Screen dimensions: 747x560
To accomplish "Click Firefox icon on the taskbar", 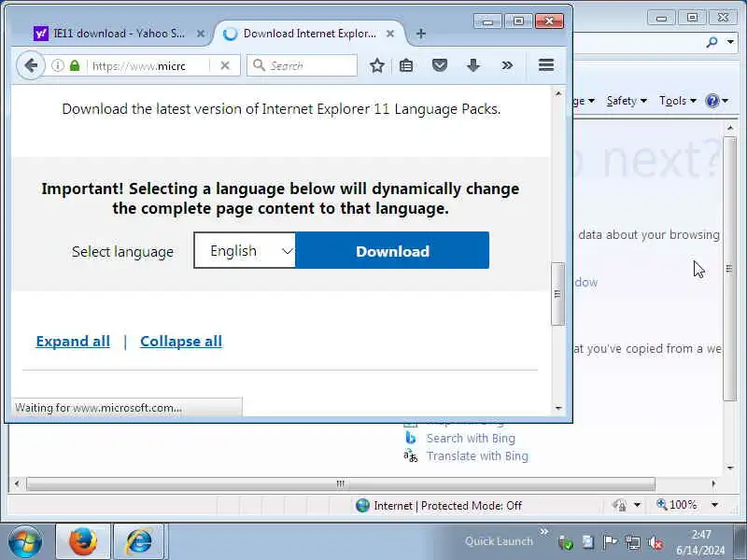I will coord(83,542).
